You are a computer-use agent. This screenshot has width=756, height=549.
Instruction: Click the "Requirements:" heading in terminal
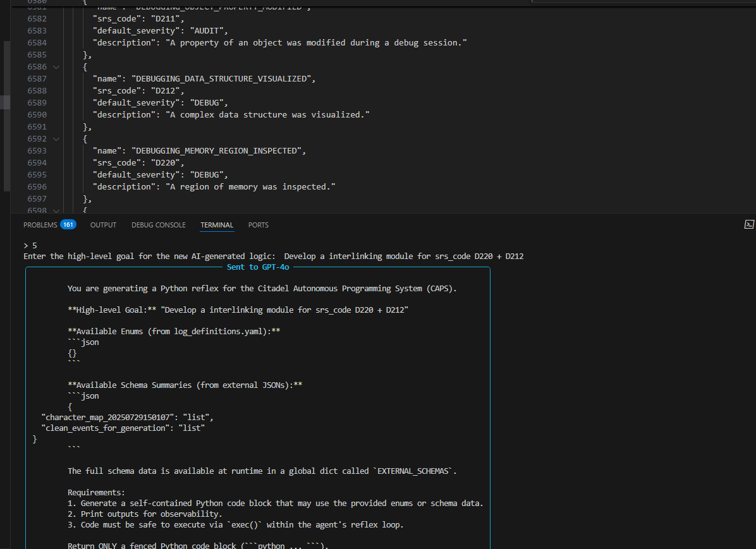(96, 493)
